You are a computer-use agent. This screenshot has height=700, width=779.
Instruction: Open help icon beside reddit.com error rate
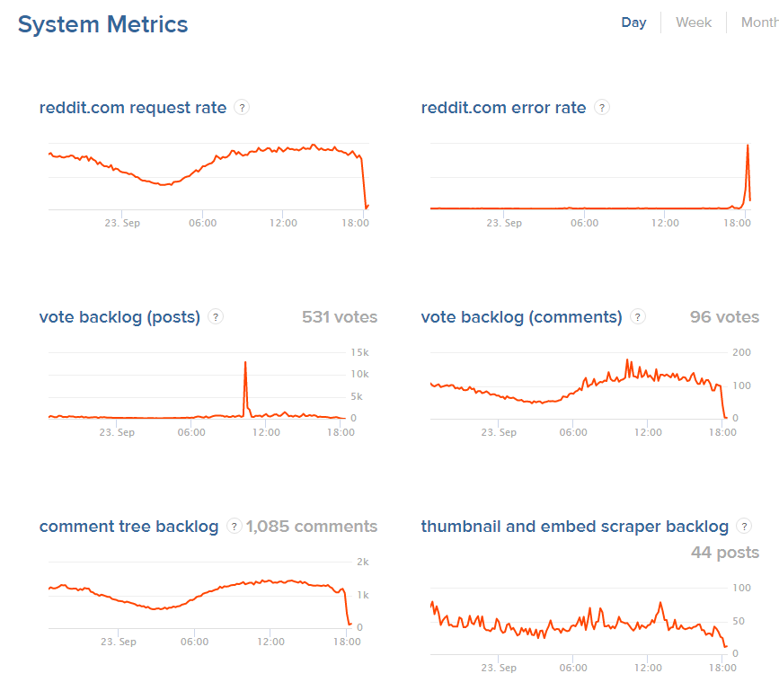[x=602, y=107]
